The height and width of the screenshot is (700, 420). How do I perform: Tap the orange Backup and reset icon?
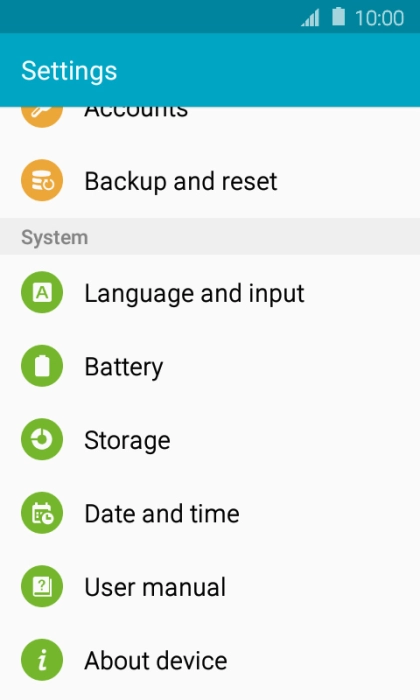pyautogui.click(x=42, y=181)
